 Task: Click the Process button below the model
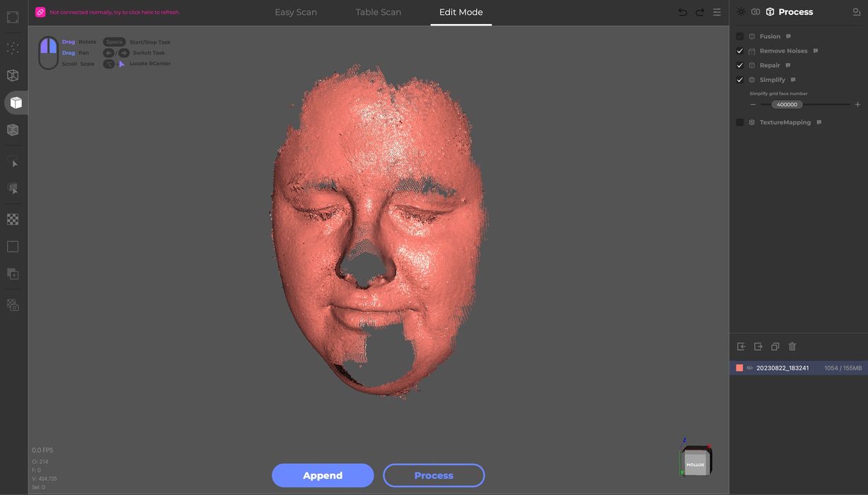[434, 475]
